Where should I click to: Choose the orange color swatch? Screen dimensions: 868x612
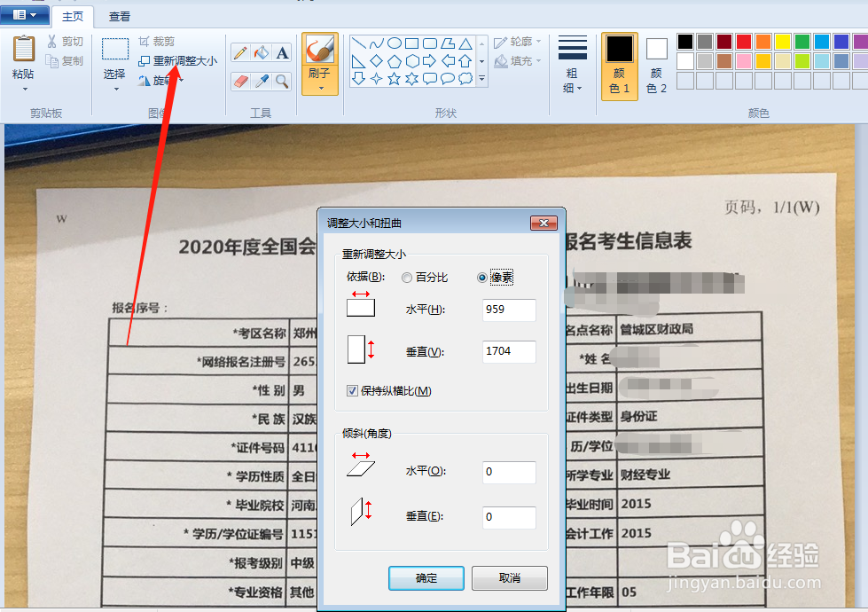click(x=763, y=42)
